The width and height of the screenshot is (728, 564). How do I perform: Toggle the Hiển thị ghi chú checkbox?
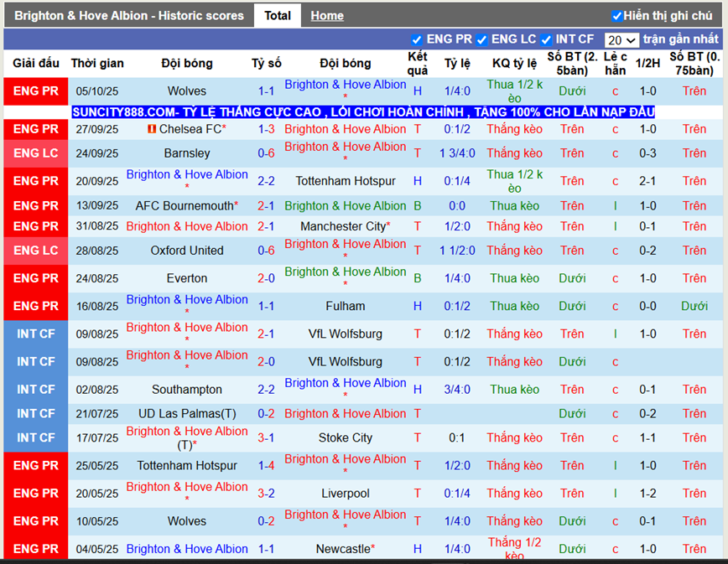(x=617, y=16)
